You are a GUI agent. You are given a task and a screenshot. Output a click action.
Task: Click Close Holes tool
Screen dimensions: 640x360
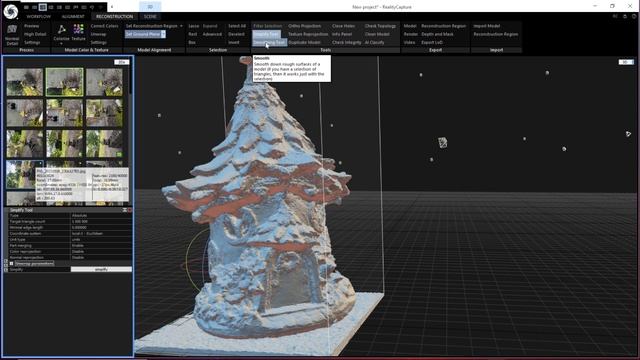point(343,26)
